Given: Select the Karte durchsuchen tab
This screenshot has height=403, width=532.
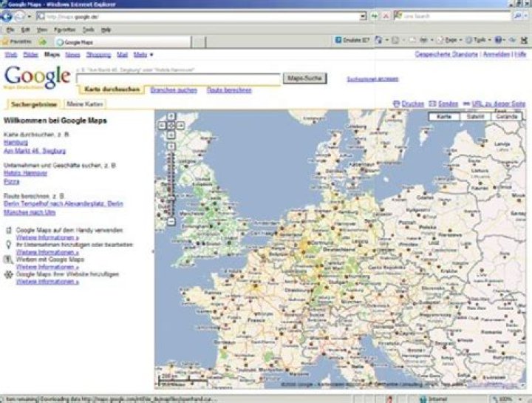Looking at the screenshot, I should pyautogui.click(x=112, y=89).
